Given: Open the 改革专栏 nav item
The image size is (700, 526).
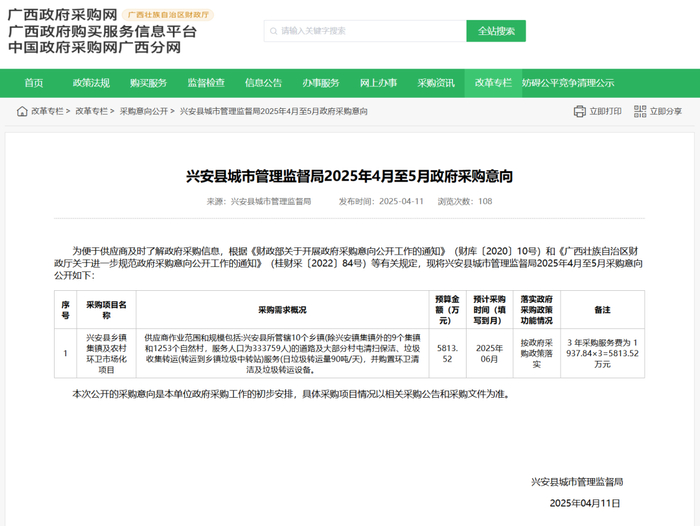Looking at the screenshot, I should [493, 83].
